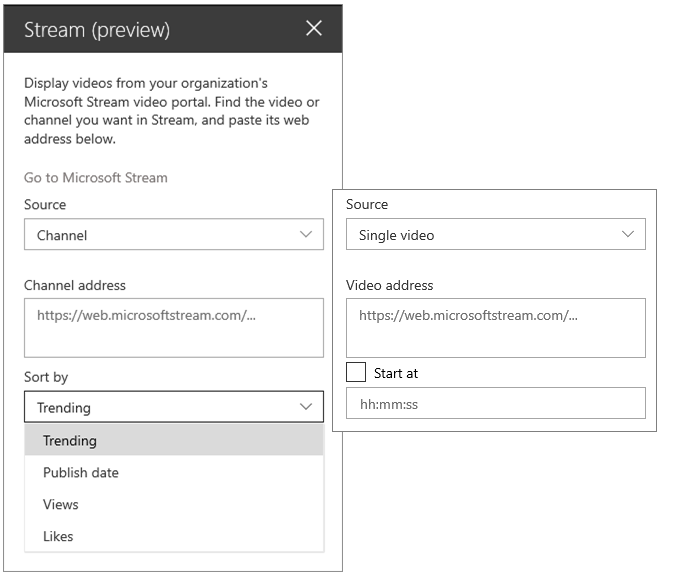The width and height of the screenshot is (692, 578).
Task: Click the Sort by label
Action: click(46, 377)
